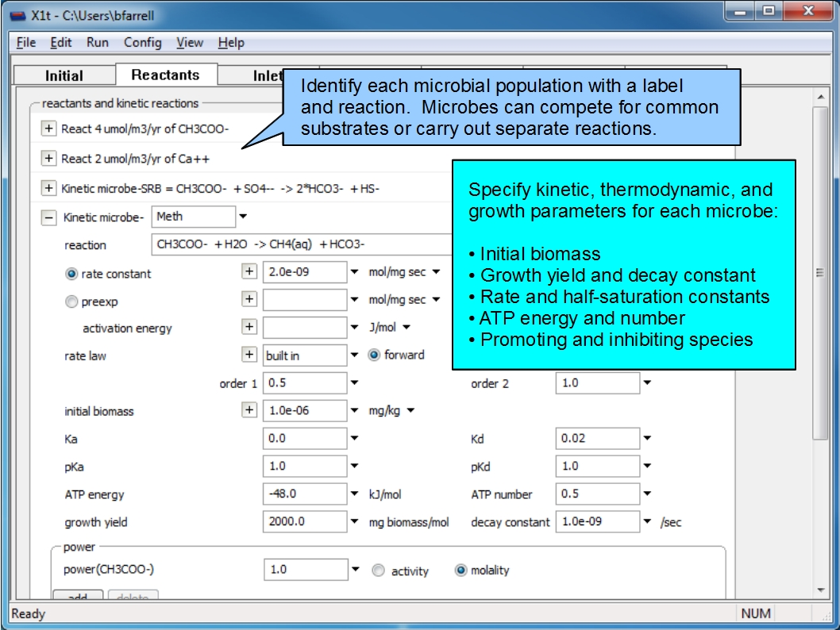This screenshot has width=840, height=630.
Task: Collapse the Kinetic microbe- Meth entry
Action: [48, 217]
